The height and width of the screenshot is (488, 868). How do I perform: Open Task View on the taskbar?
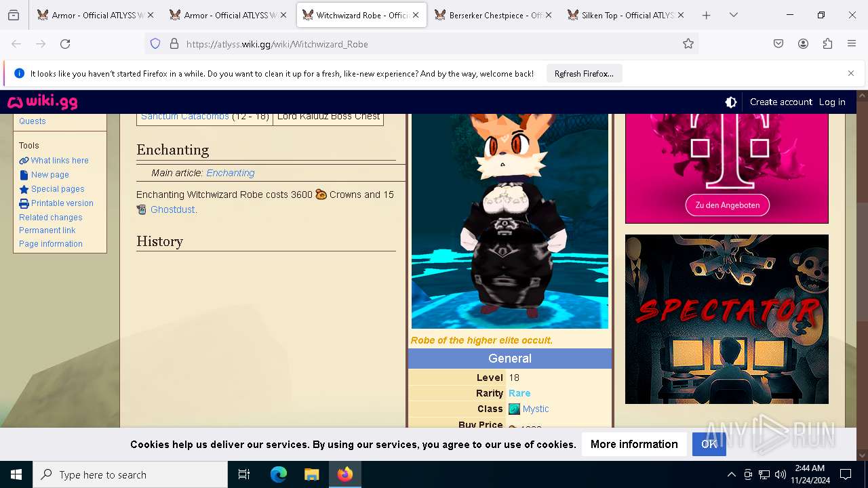(244, 474)
